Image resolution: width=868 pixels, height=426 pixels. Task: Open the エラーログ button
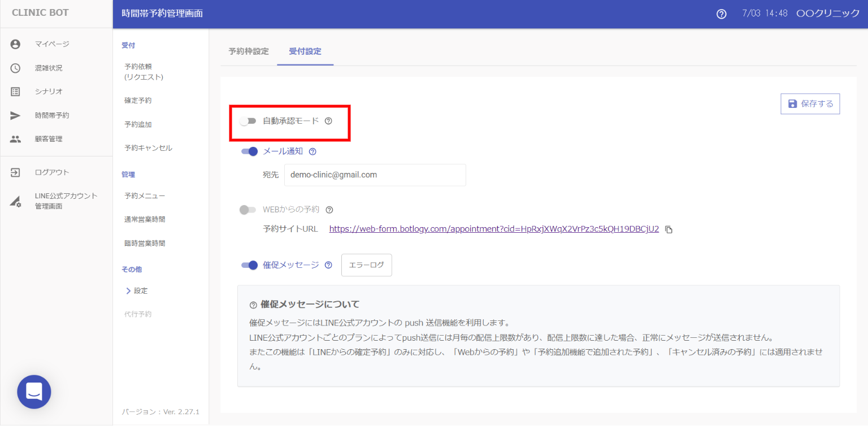click(x=366, y=265)
